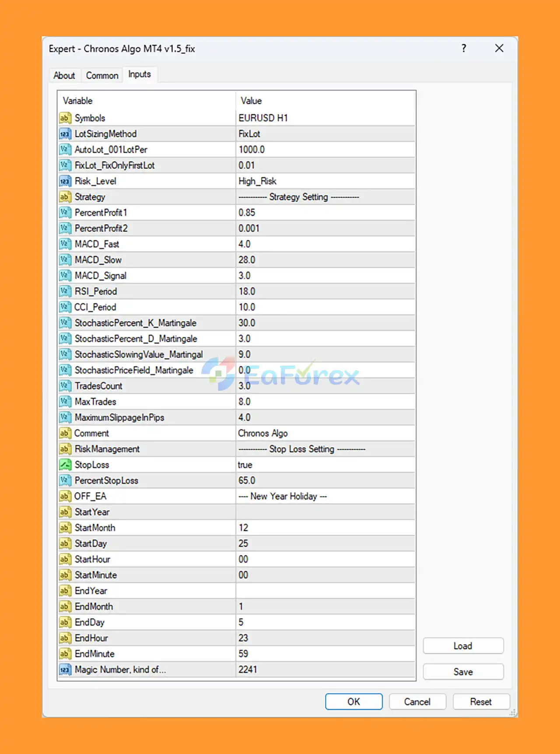Click the string icon beside Symbols
Viewport: 560px width, 754px height.
click(x=65, y=118)
